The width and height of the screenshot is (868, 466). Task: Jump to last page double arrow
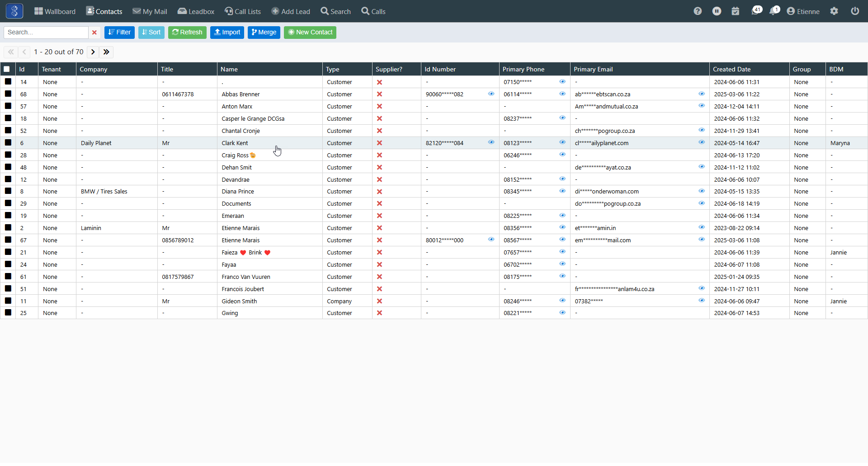(x=107, y=52)
